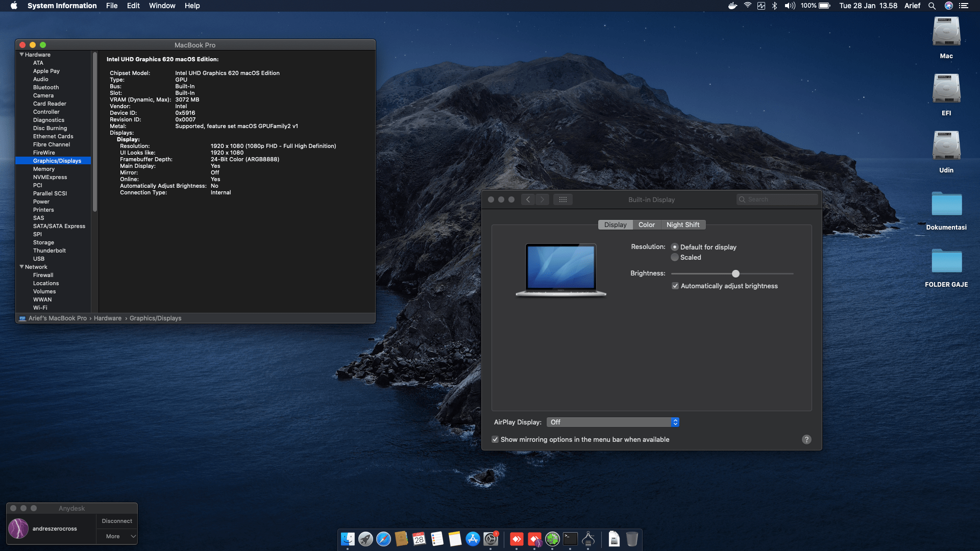
Task: Click System Information caliper icon in Dock
Action: tap(588, 539)
